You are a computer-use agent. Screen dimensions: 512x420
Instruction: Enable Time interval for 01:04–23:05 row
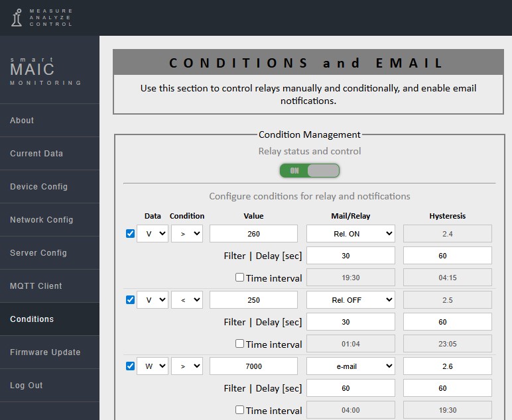(x=239, y=343)
